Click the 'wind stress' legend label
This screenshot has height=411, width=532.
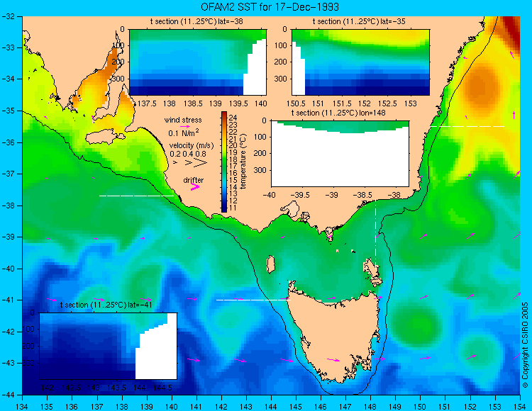coord(183,120)
